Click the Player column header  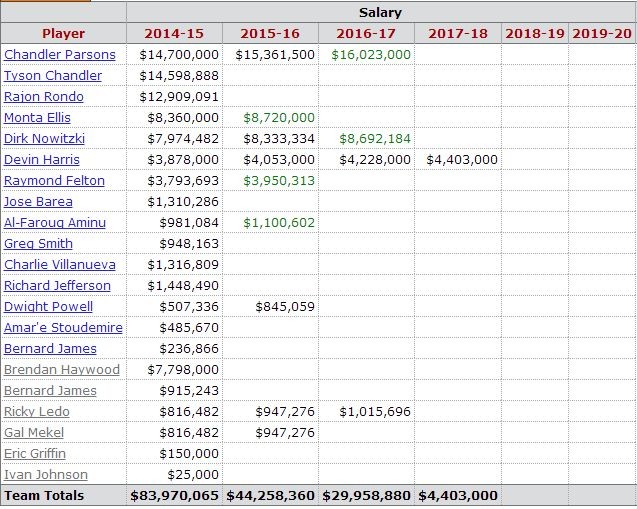click(63, 33)
